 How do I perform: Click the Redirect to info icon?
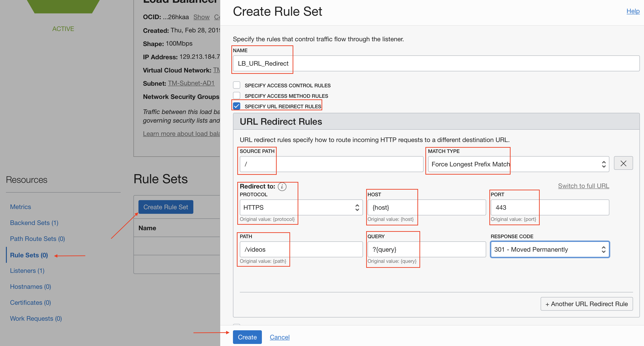[x=282, y=186]
